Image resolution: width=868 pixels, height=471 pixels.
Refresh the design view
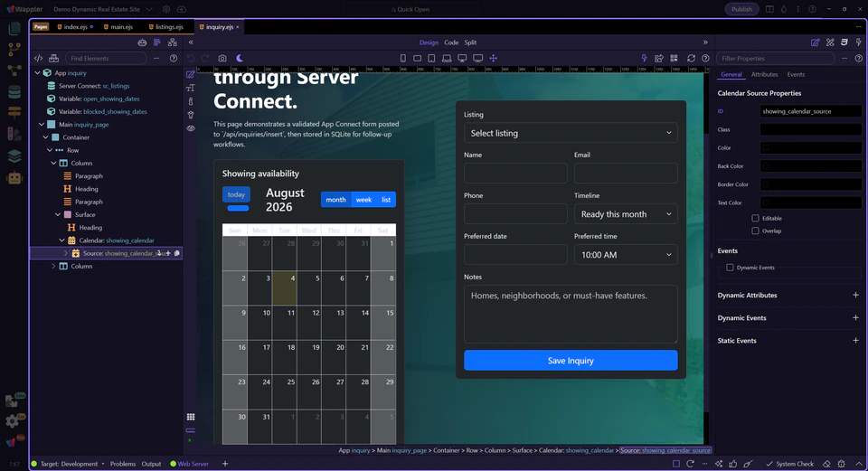(x=691, y=58)
